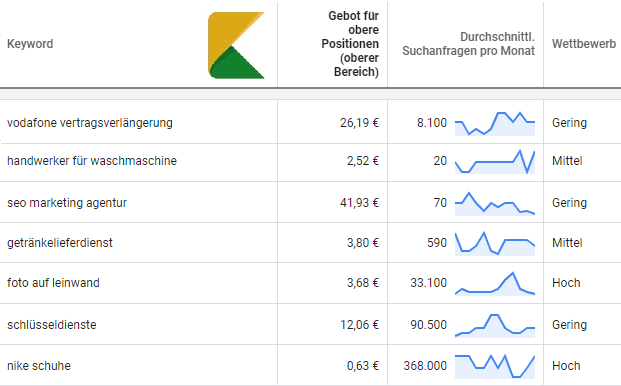Click the bid value 41,93 €
Image resolution: width=621 pixels, height=386 pixels.
click(x=359, y=203)
